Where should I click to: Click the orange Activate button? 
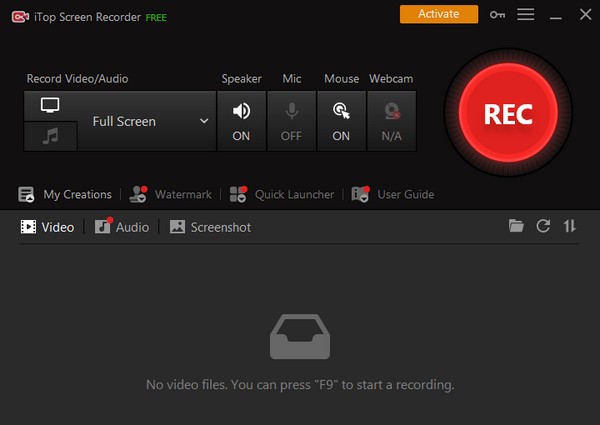coord(439,14)
